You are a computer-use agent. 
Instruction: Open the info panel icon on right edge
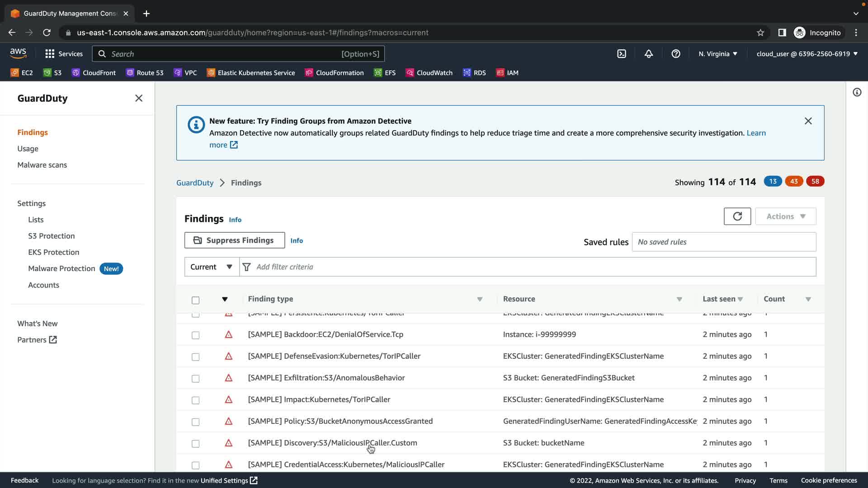click(x=857, y=93)
